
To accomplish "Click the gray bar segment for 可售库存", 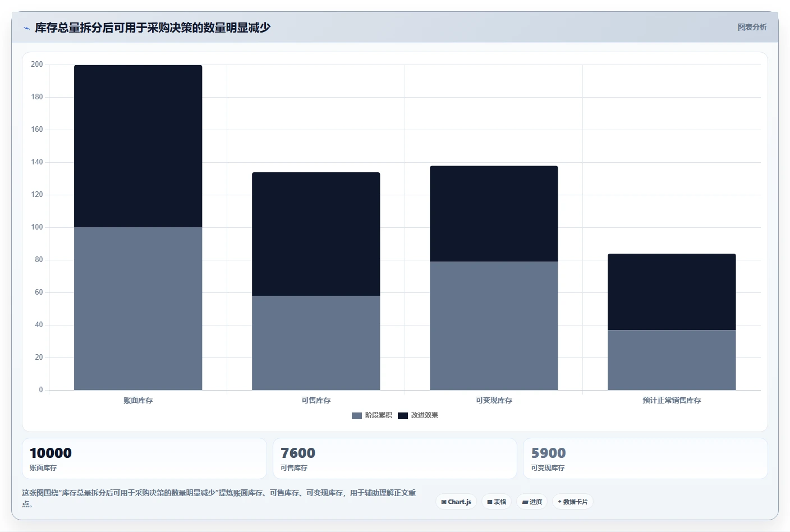I will (316, 343).
